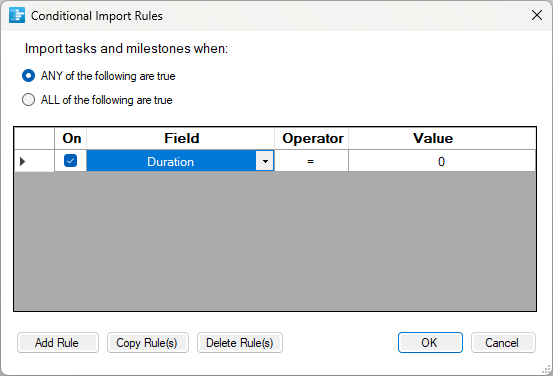Click the value cell showing 0
Viewport: 553px width, 376px height.
coord(442,161)
